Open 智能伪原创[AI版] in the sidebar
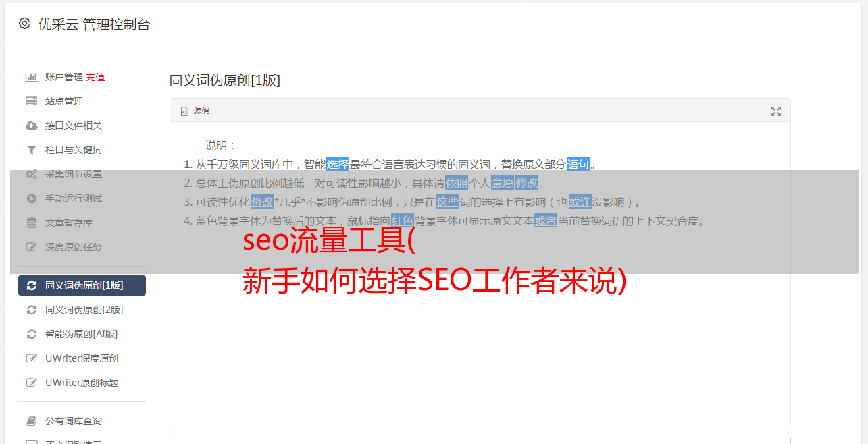The height and width of the screenshot is (444, 868). click(82, 334)
